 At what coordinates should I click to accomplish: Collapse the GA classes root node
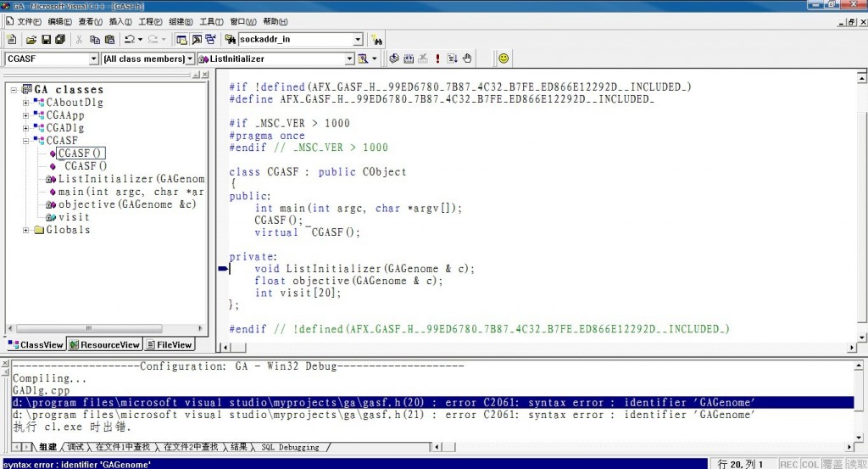click(x=14, y=90)
